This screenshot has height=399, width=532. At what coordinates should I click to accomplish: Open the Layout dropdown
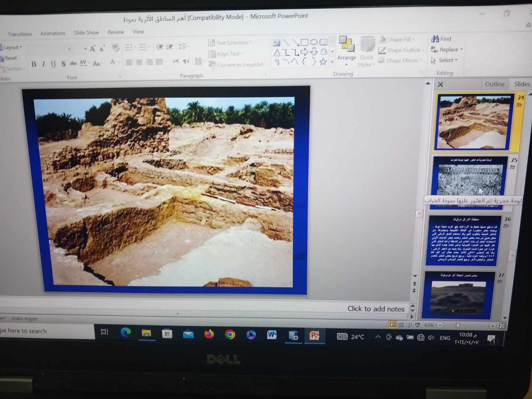(x=12, y=48)
